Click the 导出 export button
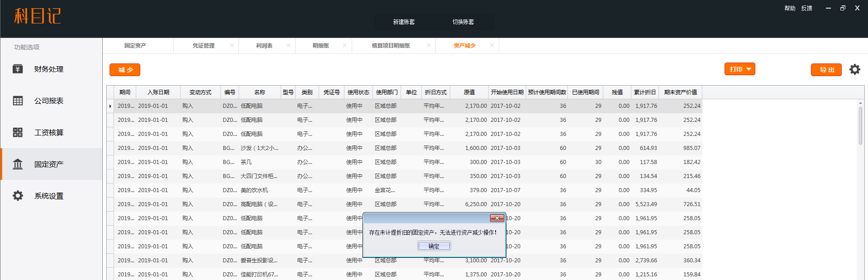The image size is (868, 280). tap(826, 70)
